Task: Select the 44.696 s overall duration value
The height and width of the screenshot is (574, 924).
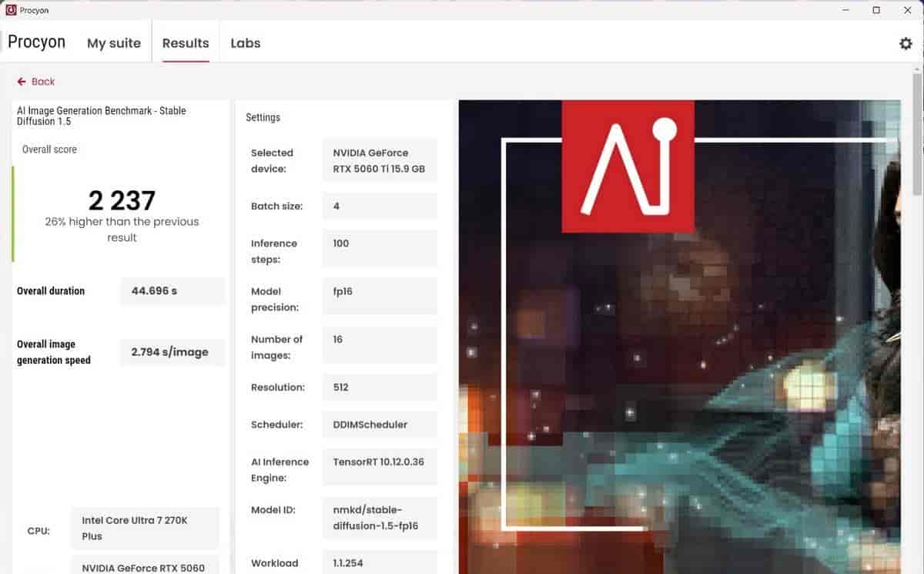Action: (172, 291)
